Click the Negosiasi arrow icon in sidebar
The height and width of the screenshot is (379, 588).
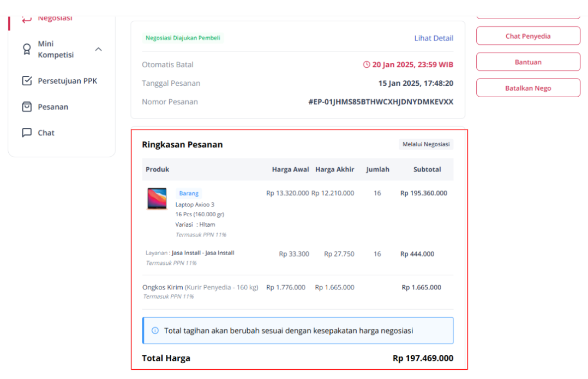27,19
